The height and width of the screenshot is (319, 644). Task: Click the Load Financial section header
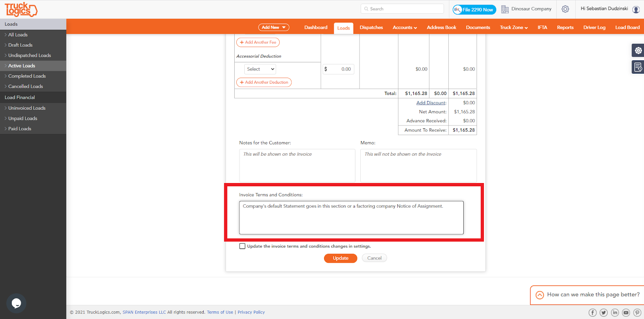tap(33, 97)
